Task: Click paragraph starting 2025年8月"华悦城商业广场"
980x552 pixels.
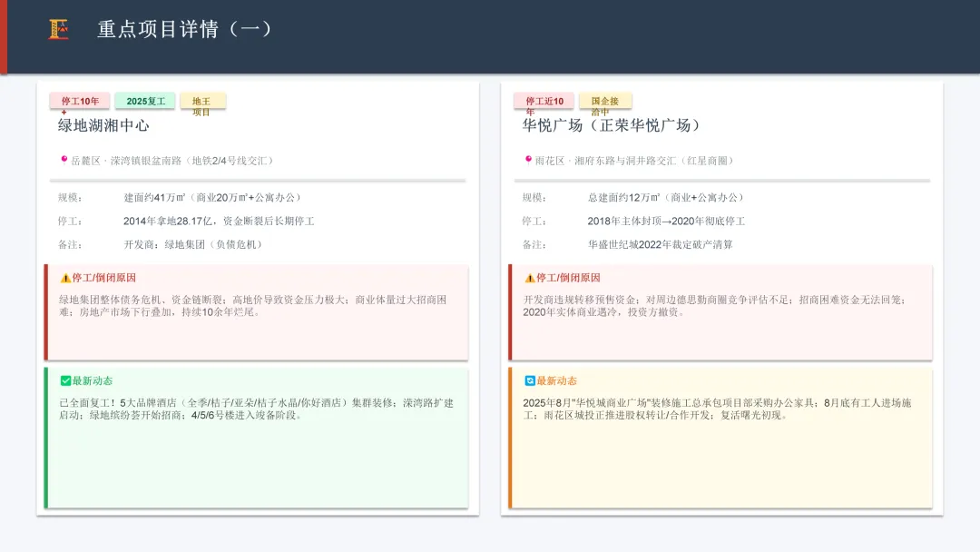Action: [717, 409]
